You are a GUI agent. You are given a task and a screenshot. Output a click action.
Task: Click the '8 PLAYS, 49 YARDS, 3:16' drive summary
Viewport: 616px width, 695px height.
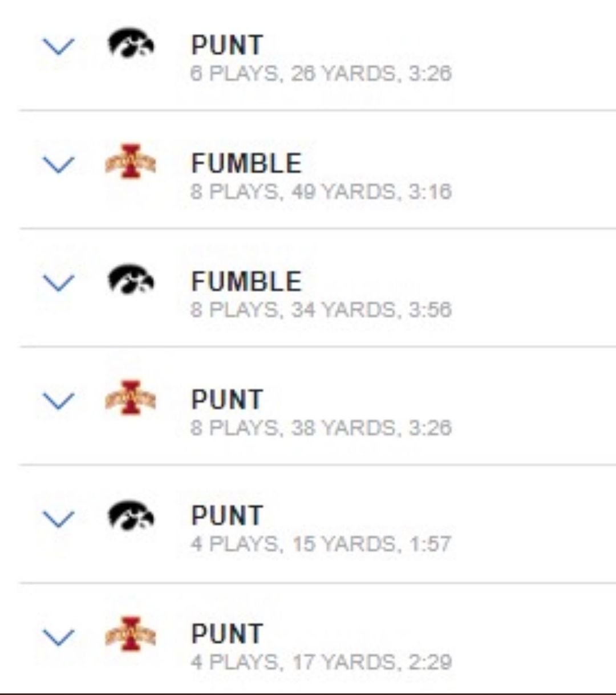[x=321, y=192]
